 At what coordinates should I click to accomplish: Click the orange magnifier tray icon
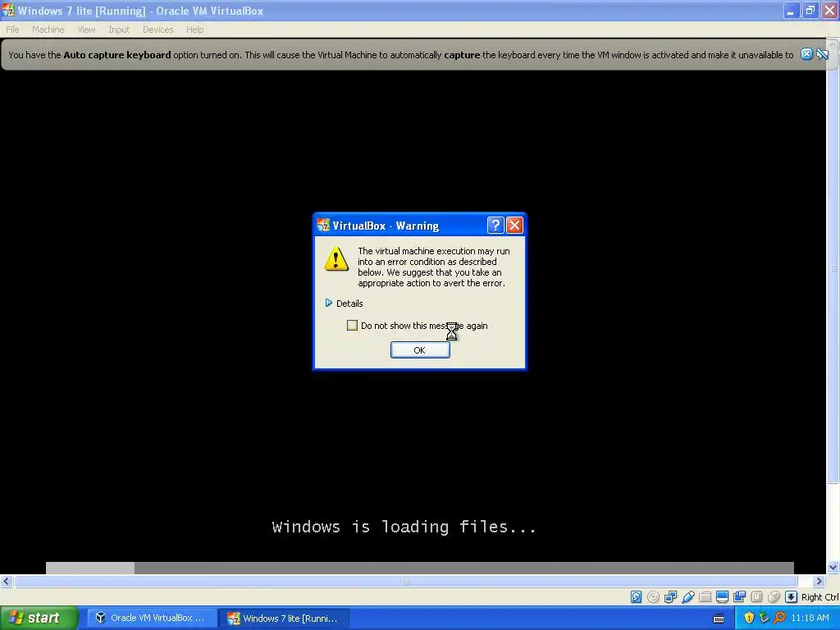coord(779,618)
